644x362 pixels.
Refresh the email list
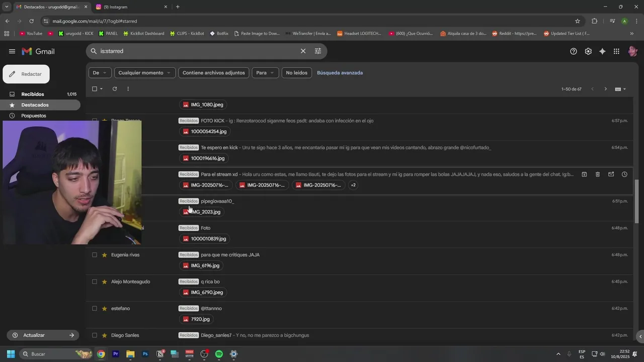pos(115,89)
